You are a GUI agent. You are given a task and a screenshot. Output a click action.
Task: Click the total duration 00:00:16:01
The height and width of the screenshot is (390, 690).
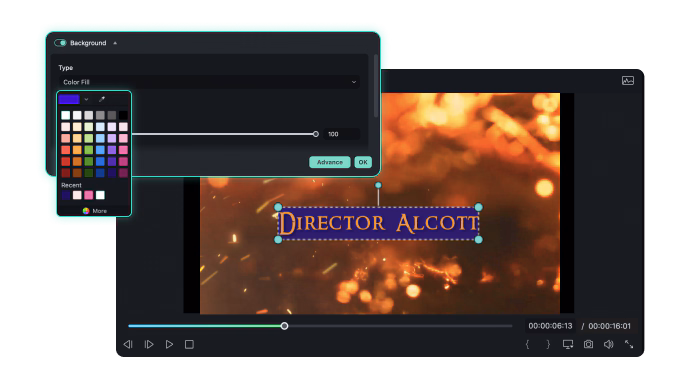click(x=609, y=326)
